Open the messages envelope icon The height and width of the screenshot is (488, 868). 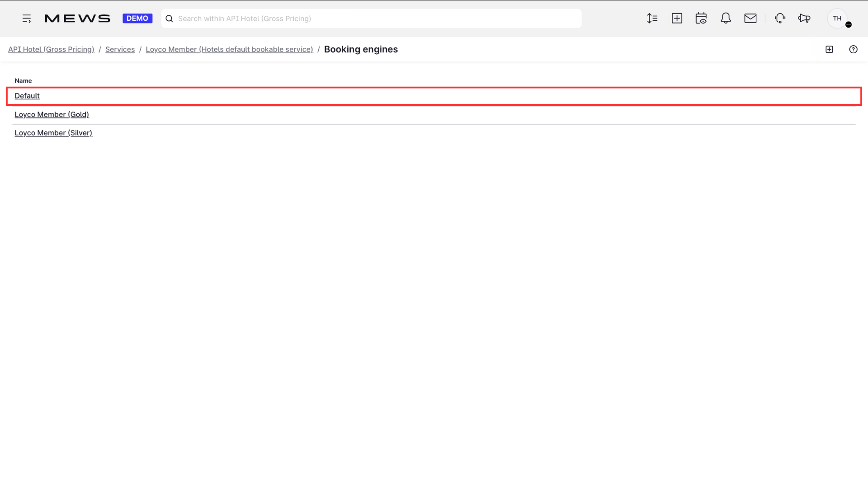(x=750, y=19)
